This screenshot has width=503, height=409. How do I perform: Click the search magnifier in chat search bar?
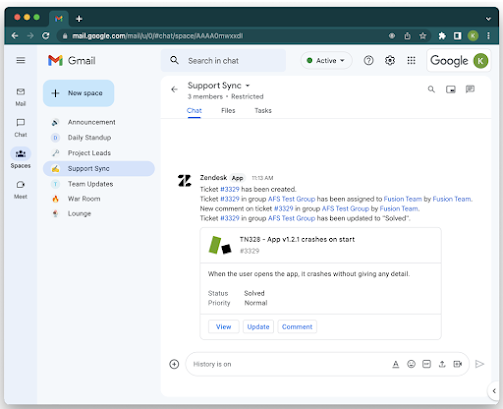point(174,60)
